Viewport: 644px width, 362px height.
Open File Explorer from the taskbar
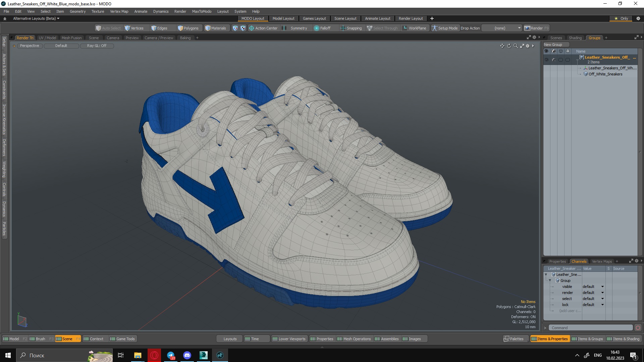(x=138, y=355)
